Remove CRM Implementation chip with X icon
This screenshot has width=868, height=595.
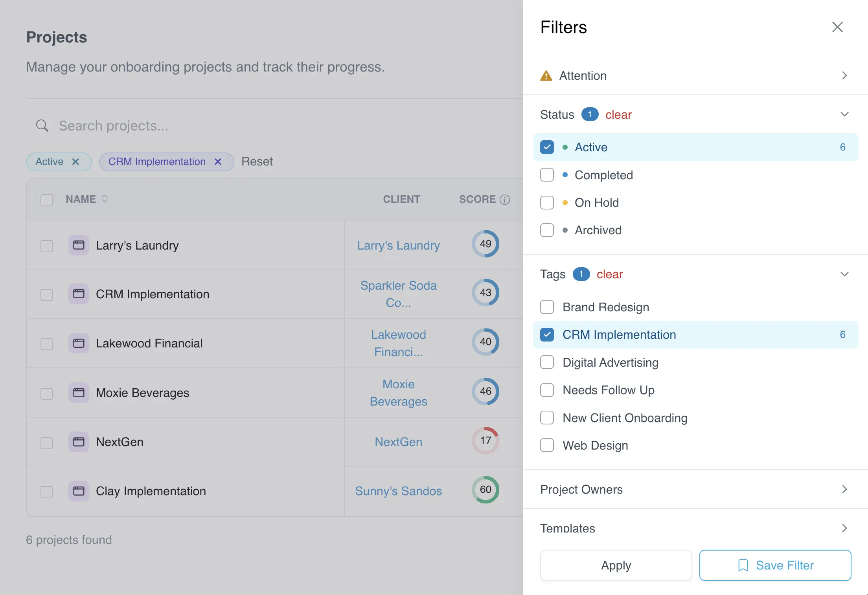[x=218, y=162]
